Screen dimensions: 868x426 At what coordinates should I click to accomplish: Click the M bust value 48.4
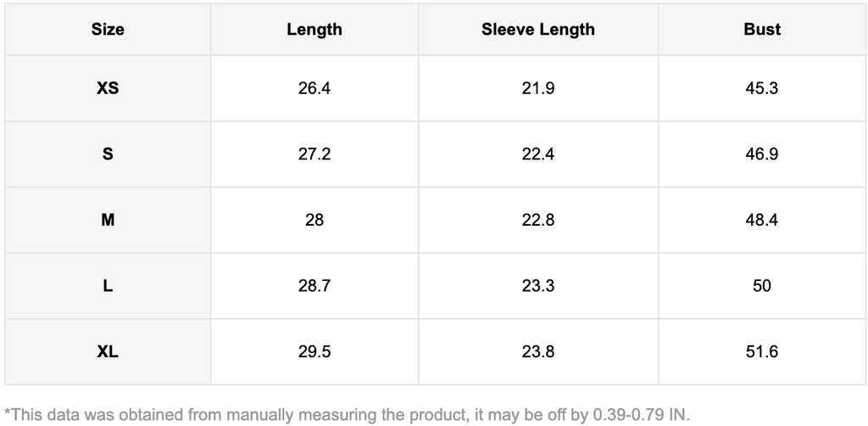[x=762, y=220]
